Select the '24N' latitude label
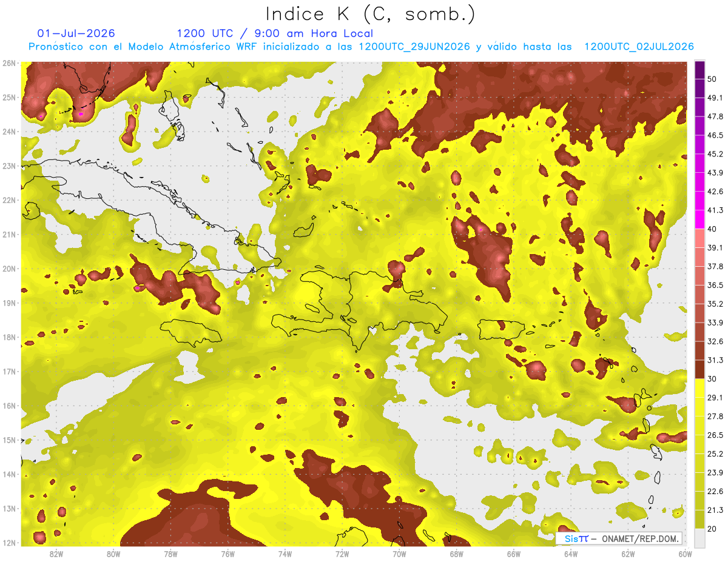Image resolution: width=728 pixels, height=562 pixels. click(8, 132)
